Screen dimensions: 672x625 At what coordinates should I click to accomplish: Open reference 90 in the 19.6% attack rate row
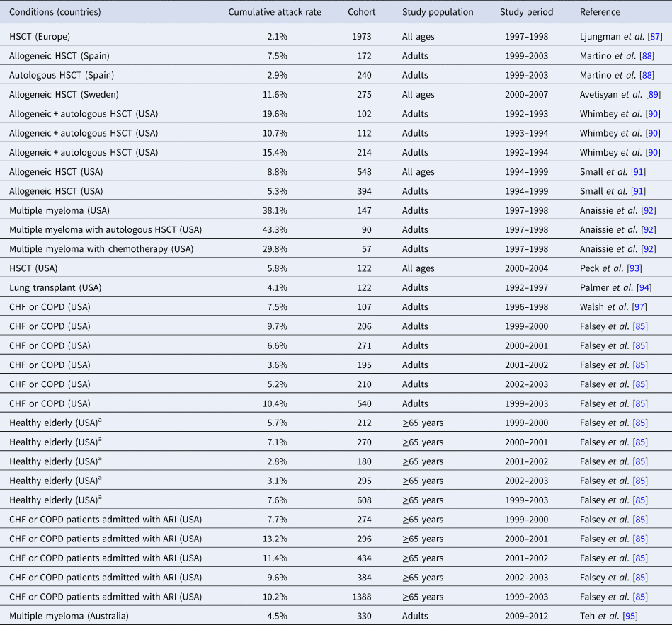point(651,113)
